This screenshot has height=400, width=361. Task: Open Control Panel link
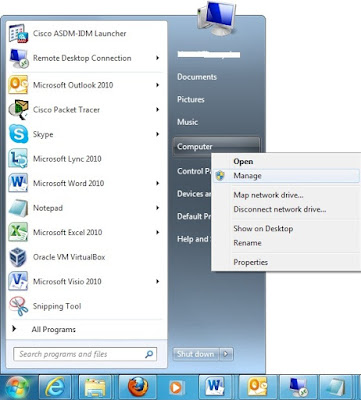pos(194,171)
